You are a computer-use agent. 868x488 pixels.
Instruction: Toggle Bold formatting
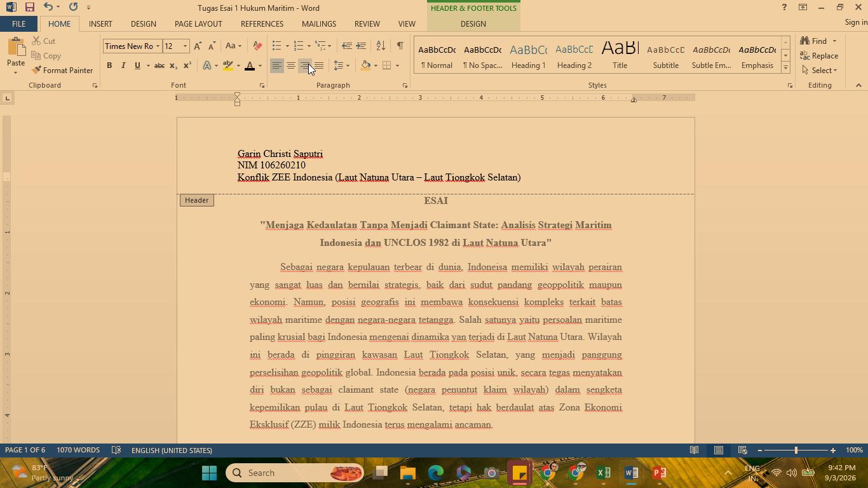click(x=109, y=65)
